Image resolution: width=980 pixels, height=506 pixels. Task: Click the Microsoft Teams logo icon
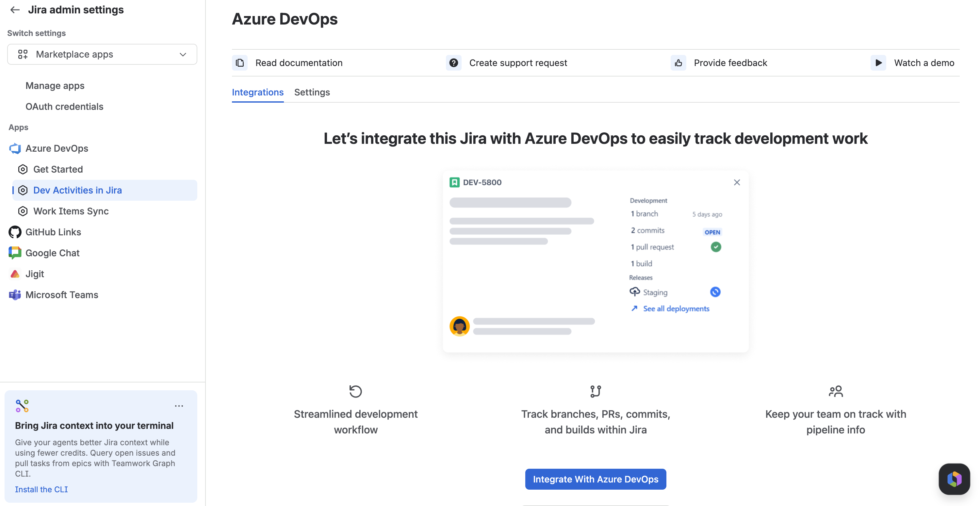(15, 295)
